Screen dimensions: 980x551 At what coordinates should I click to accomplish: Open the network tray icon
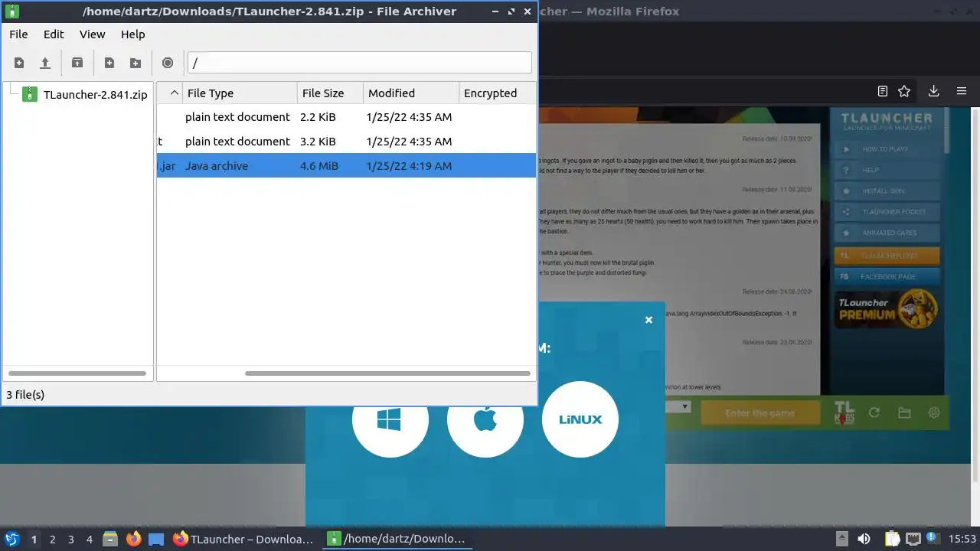pos(913,539)
